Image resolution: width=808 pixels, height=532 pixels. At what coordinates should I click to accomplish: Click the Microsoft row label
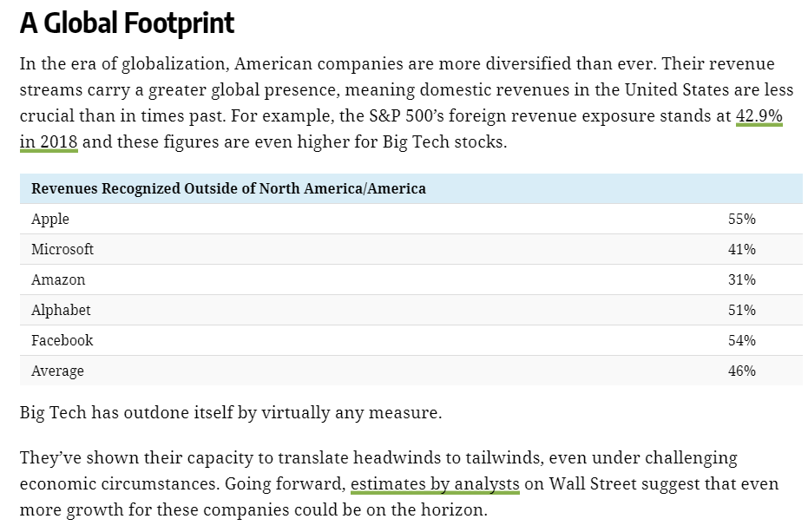[x=62, y=249]
